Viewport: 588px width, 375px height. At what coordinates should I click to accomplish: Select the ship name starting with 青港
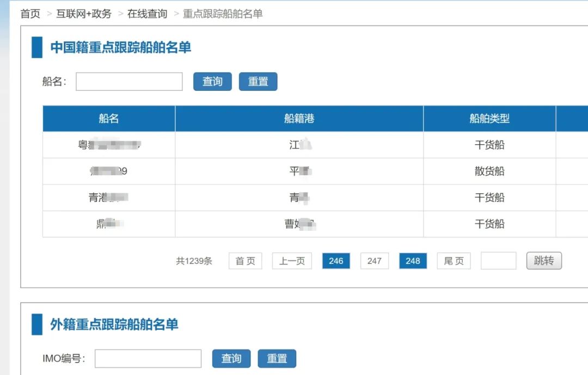point(108,198)
